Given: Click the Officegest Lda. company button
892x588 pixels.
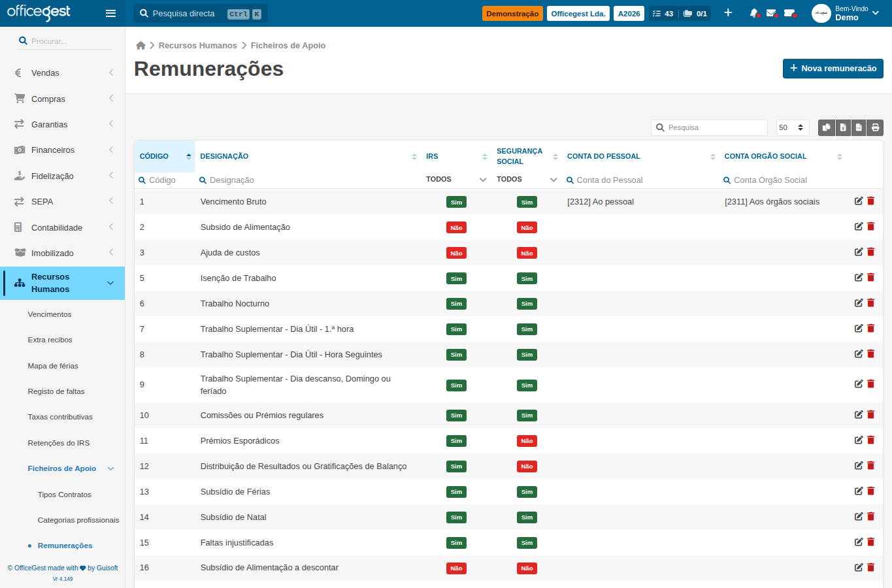Looking at the screenshot, I should (578, 13).
